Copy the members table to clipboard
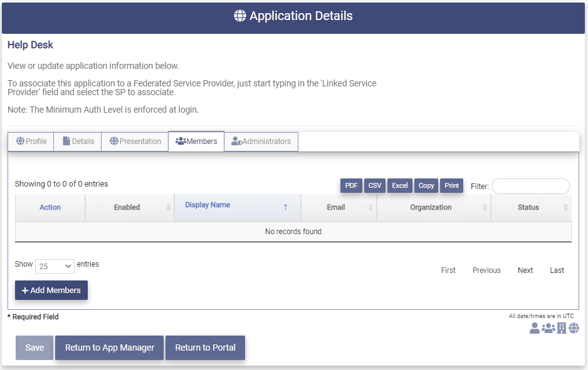The width and height of the screenshot is (588, 370). [426, 185]
